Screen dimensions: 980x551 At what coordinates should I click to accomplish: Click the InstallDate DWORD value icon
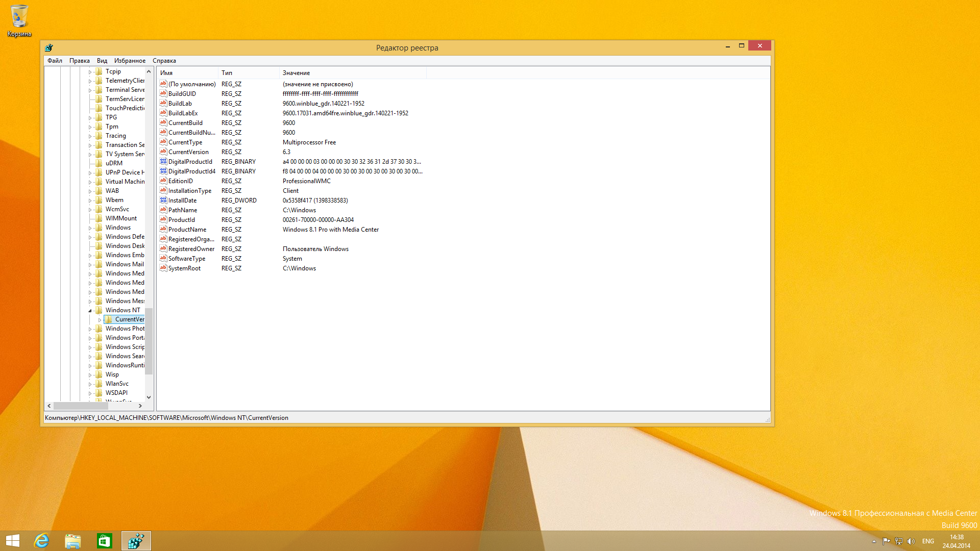(x=163, y=200)
